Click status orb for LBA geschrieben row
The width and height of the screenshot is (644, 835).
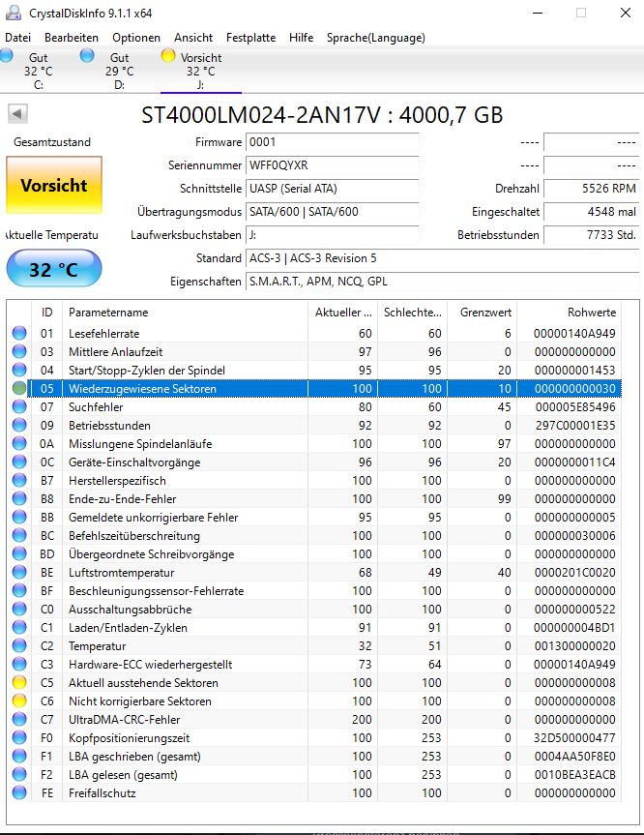tap(19, 757)
